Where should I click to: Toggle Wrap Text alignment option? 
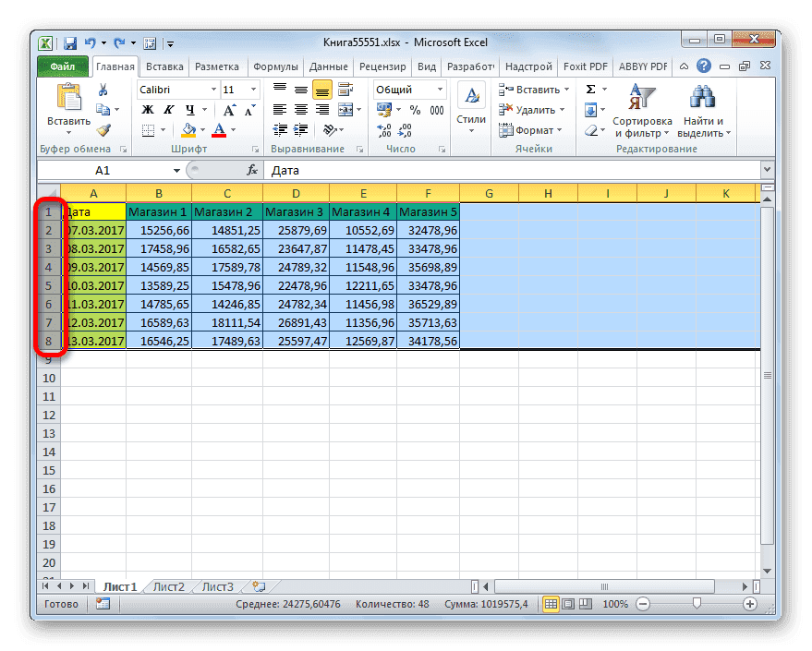[345, 90]
